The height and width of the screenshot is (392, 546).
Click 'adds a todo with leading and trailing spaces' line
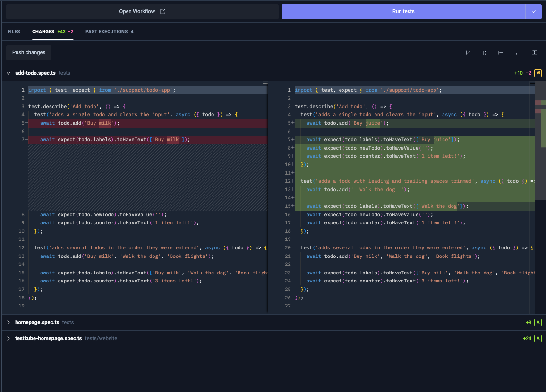click(414, 181)
